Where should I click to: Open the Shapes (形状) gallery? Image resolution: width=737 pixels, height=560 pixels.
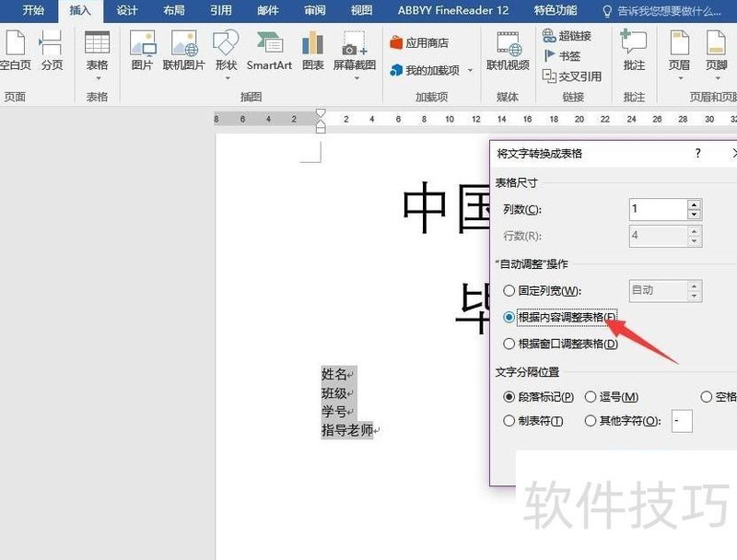click(x=226, y=50)
